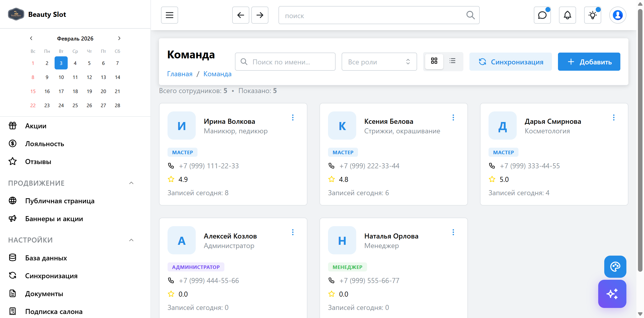Open the AI sparkle assistant button
This screenshot has width=644, height=318.
[612, 294]
